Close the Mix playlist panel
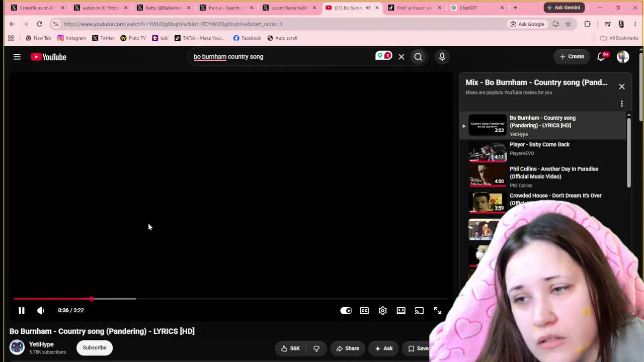The height and width of the screenshot is (362, 644). (622, 86)
